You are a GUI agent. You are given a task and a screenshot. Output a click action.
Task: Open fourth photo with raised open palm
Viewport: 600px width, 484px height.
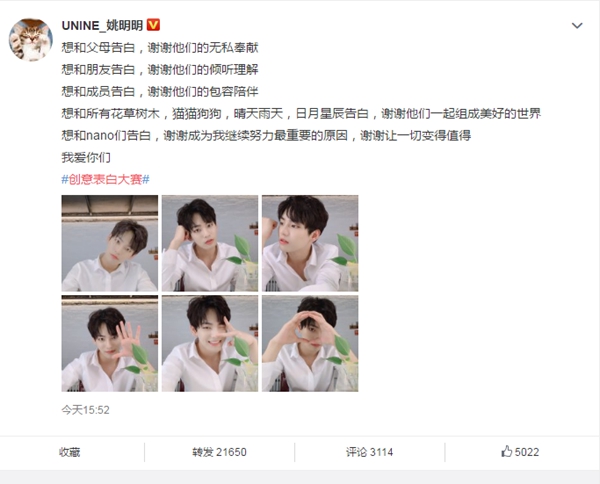[x=110, y=344]
